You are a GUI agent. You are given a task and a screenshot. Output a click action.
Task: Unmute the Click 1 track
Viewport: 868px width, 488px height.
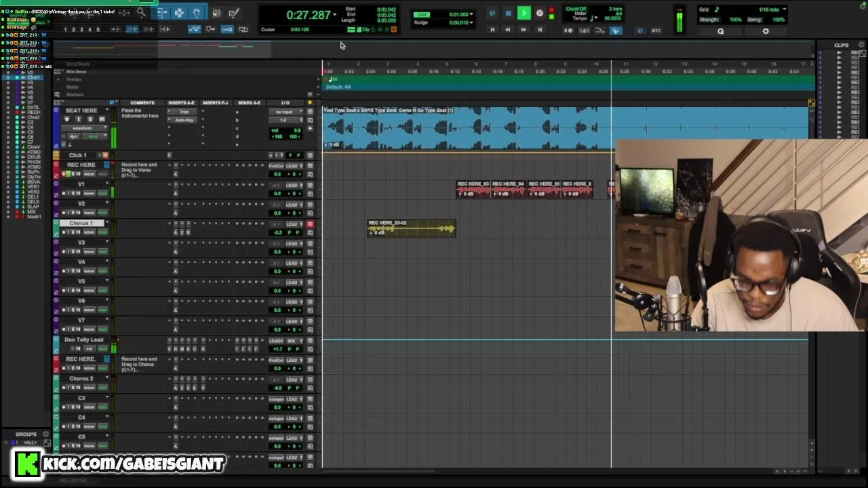pyautogui.click(x=105, y=155)
